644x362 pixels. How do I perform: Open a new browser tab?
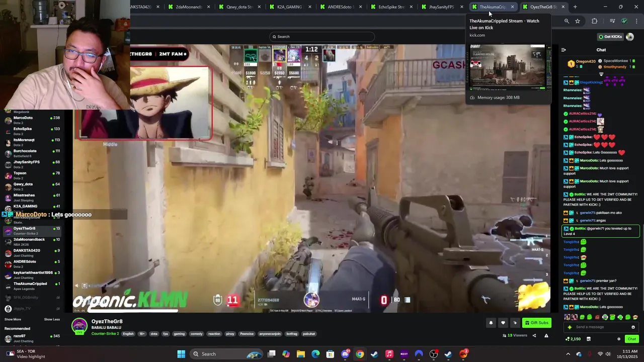click(575, 7)
